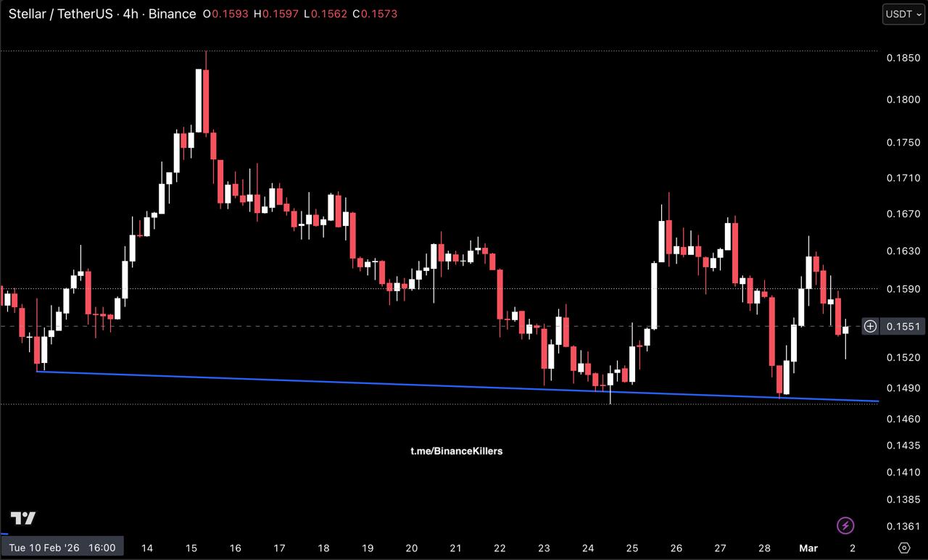Click the purple lightning bolt icon
The height and width of the screenshot is (560, 928).
(x=845, y=525)
